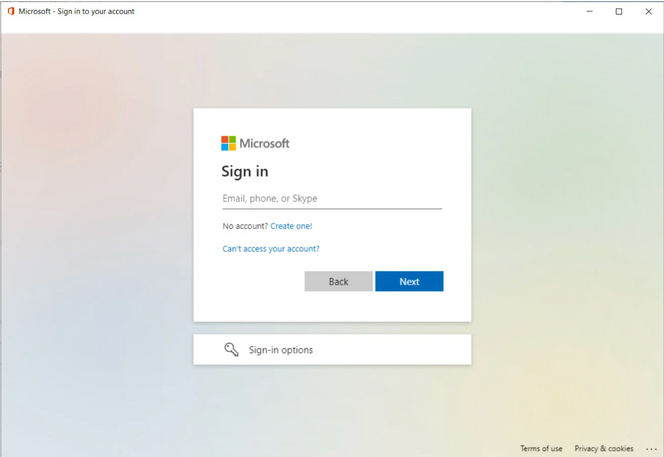Click the Office icon in the title bar
The image size is (664, 457).
coord(11,11)
